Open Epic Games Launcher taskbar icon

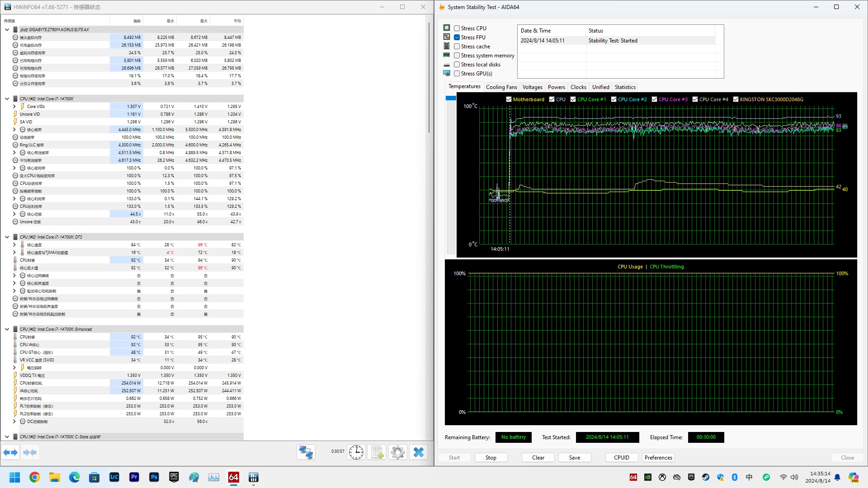[x=174, y=477]
